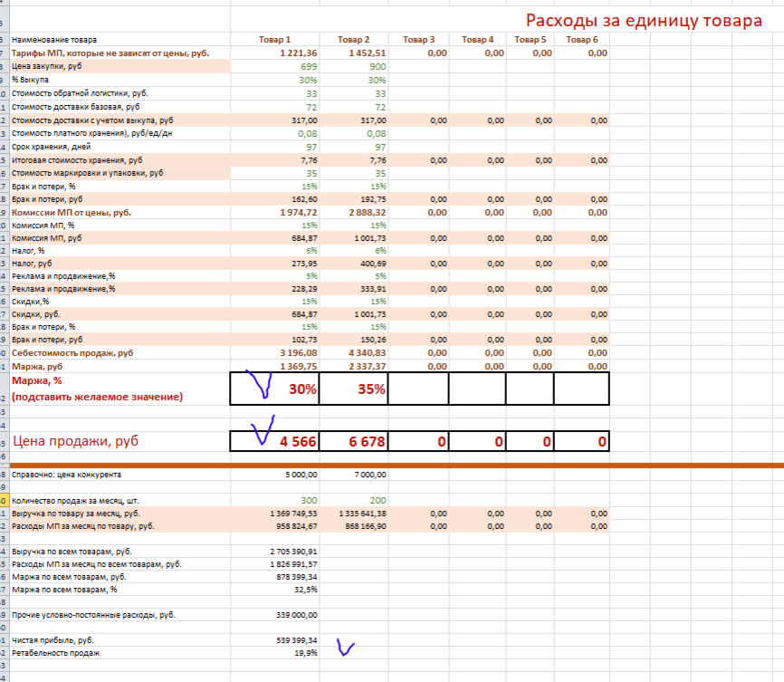Click the '% Выкупа' row label

(30, 80)
